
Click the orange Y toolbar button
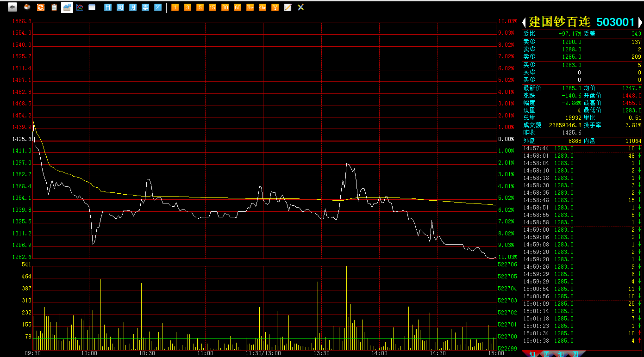[x=275, y=7]
